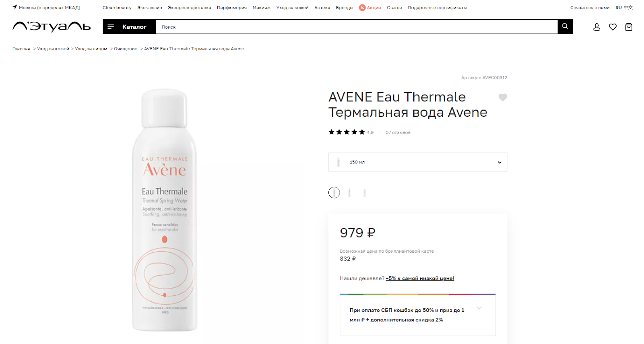
Task: Open the 150 мл volume dropdown
Action: click(418, 162)
